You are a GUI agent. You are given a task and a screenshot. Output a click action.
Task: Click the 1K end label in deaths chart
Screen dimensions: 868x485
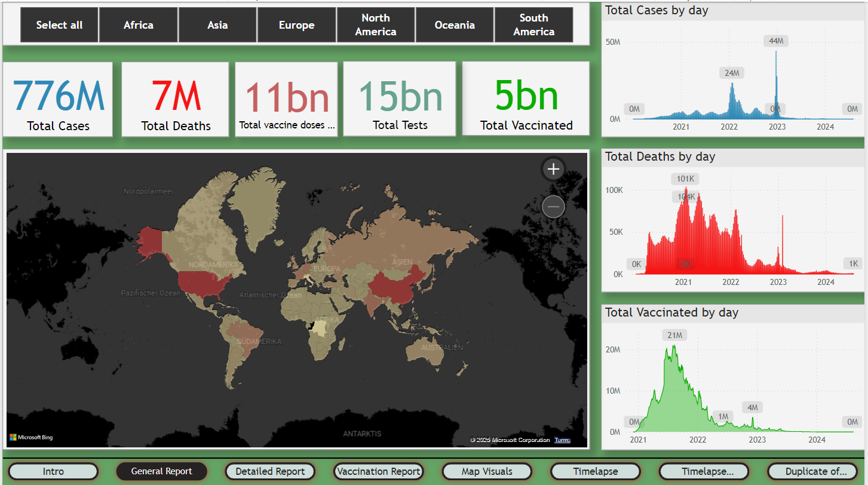click(852, 263)
